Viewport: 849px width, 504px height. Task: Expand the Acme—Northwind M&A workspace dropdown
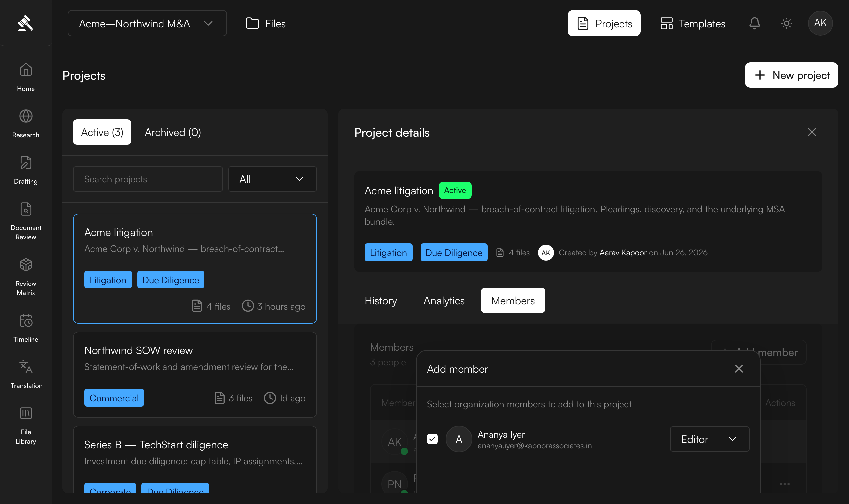coord(147,23)
